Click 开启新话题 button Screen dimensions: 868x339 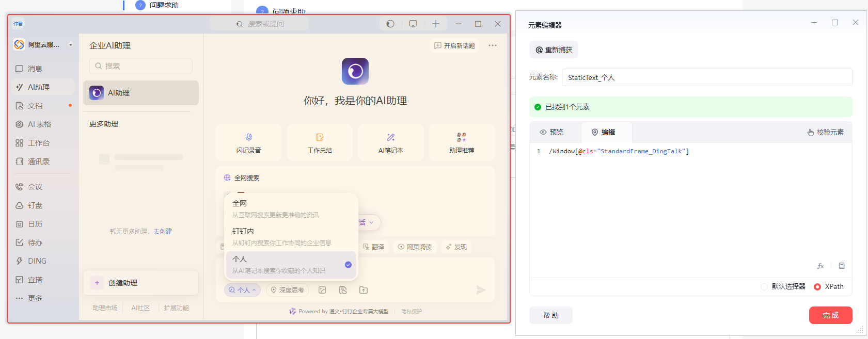[454, 45]
